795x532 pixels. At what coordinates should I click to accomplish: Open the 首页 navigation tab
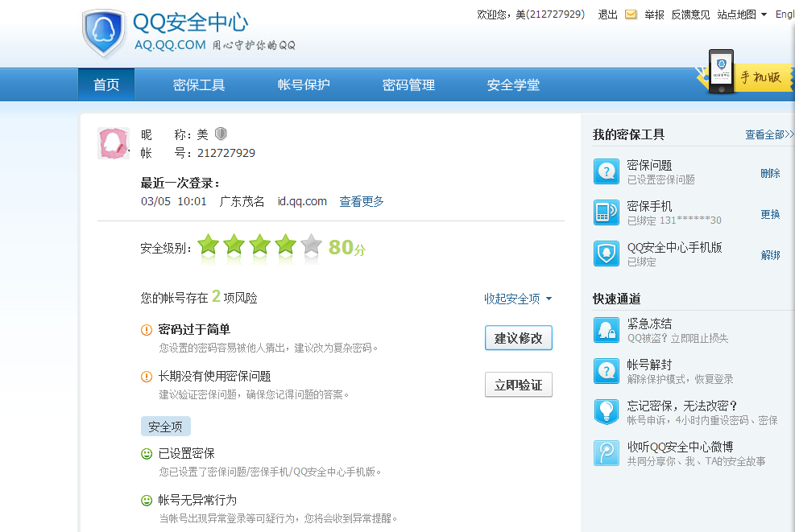(106, 85)
